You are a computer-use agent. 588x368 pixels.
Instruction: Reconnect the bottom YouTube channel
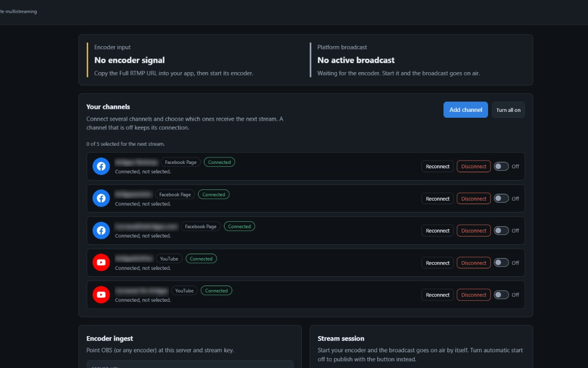tap(438, 295)
